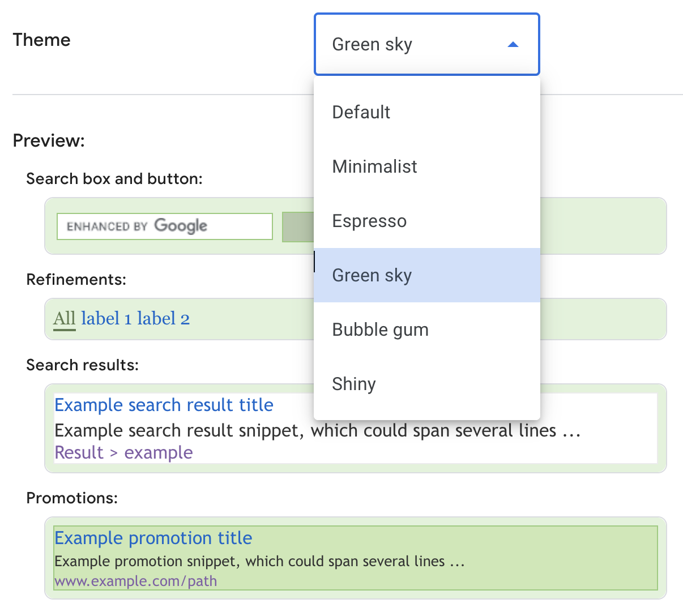Image resolution: width=683 pixels, height=616 pixels.
Task: Pick the Bubble gum theme
Action: pyautogui.click(x=380, y=330)
